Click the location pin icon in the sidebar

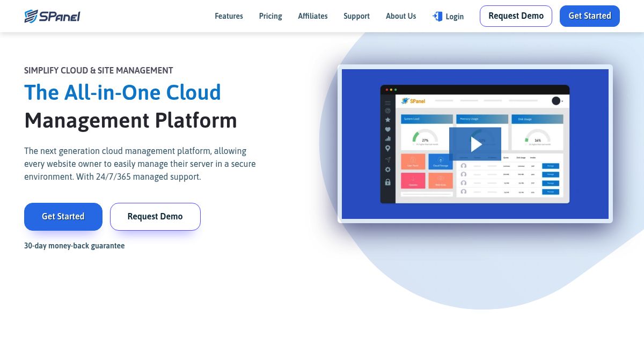click(387, 148)
